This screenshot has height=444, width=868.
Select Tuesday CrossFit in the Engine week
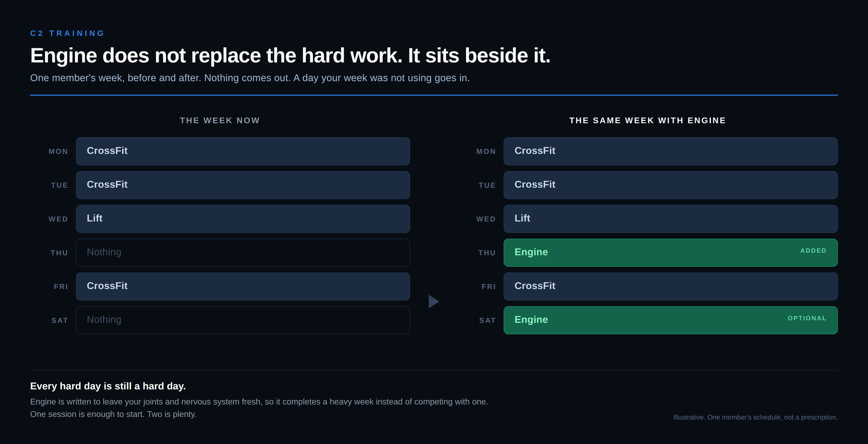click(670, 185)
